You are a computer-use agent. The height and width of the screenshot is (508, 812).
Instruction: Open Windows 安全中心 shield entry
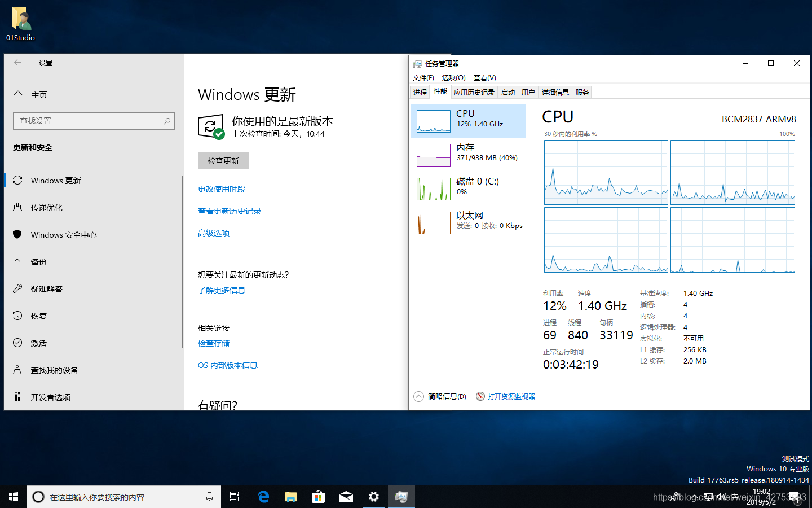click(x=94, y=235)
